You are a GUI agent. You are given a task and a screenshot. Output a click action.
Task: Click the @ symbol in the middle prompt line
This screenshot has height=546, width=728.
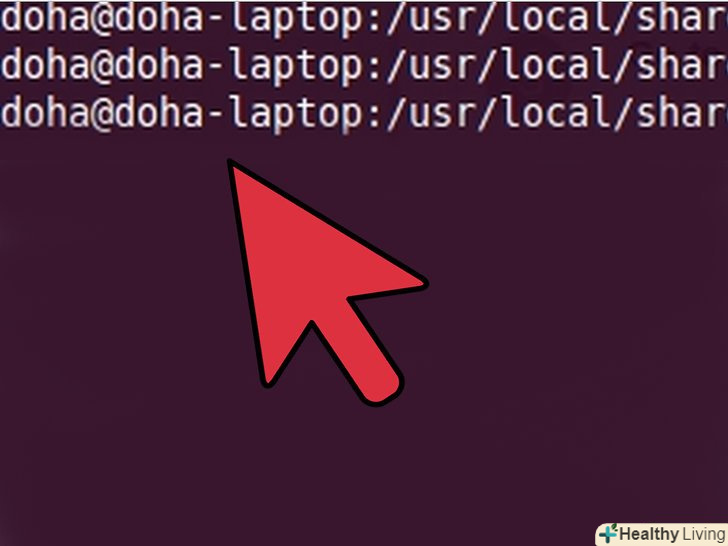101,66
